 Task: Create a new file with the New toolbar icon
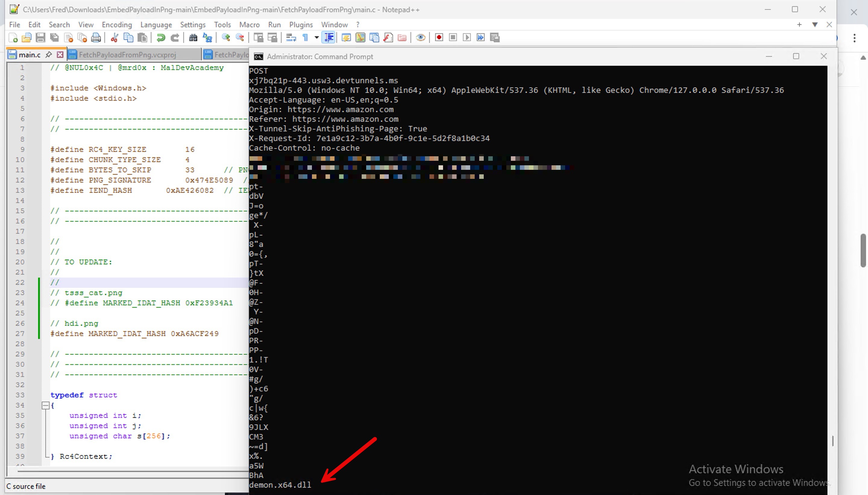13,37
